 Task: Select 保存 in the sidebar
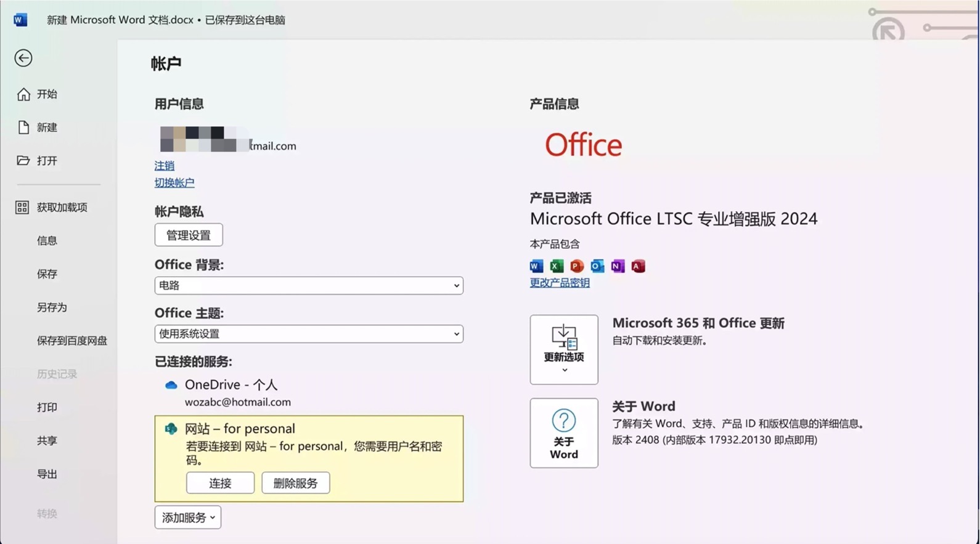(x=47, y=274)
